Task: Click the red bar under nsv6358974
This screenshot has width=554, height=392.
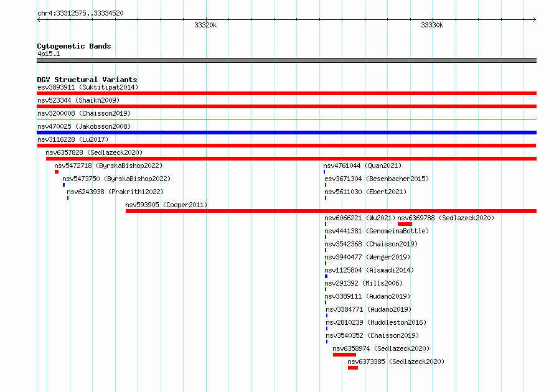Action: coord(344,355)
